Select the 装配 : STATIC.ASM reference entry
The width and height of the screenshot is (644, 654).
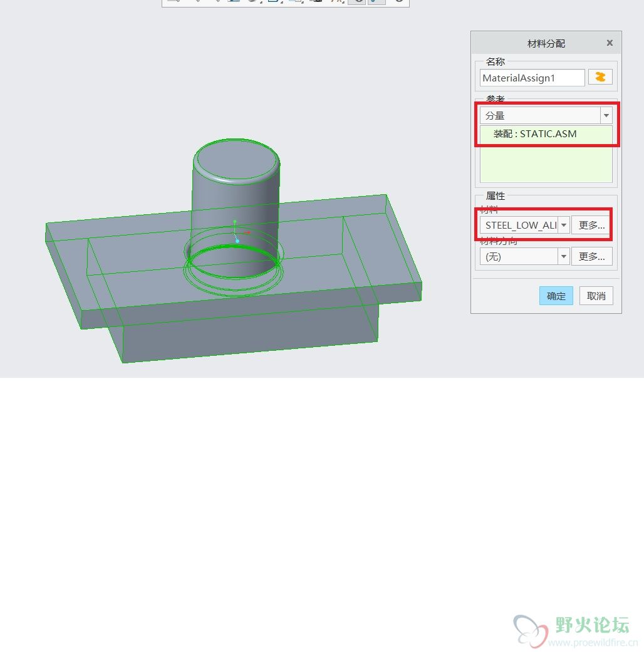coord(546,134)
